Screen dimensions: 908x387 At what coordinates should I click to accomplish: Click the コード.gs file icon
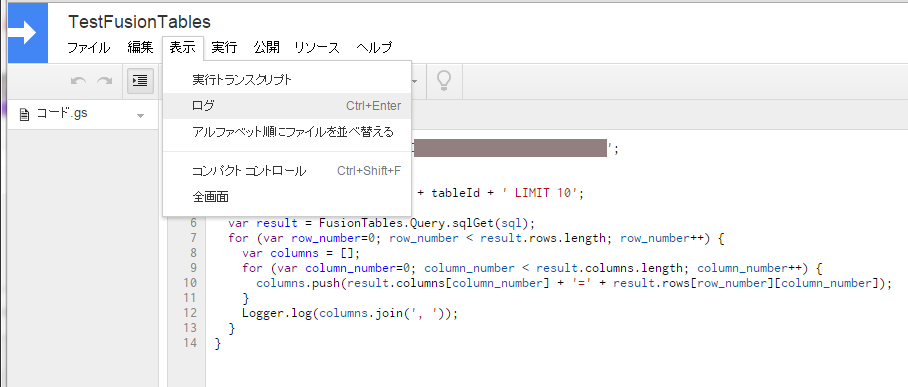coord(24,115)
